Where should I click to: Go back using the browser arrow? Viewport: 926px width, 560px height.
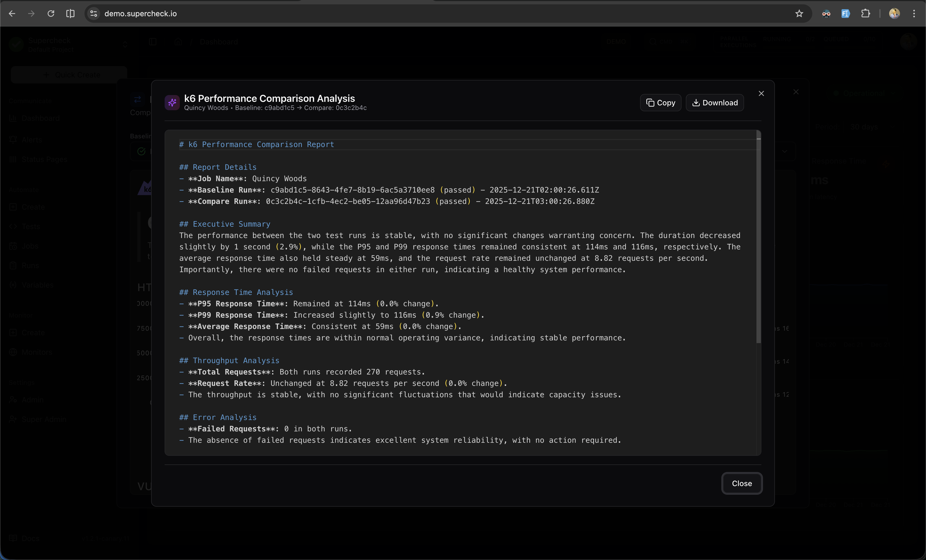(12, 14)
